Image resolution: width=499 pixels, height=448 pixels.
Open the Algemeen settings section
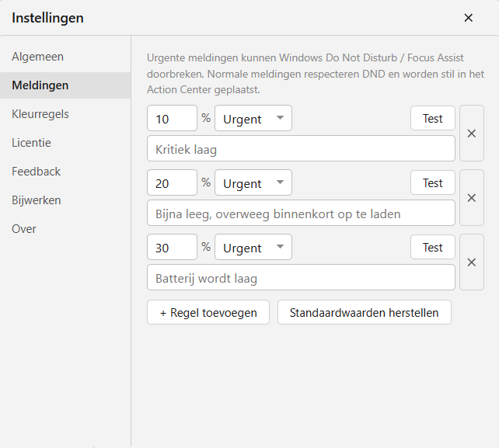65,57
